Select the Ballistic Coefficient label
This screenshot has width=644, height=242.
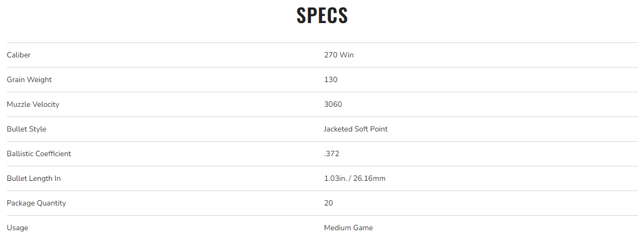[x=39, y=153]
